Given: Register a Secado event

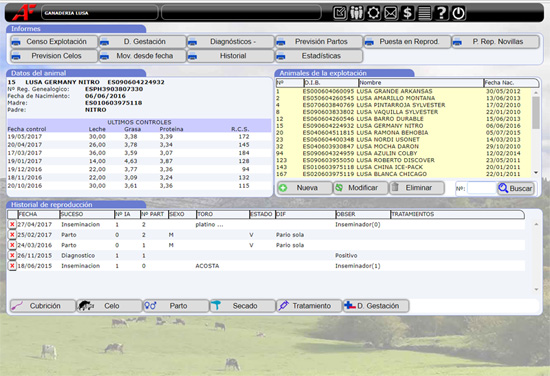Looking at the screenshot, I should tap(243, 306).
